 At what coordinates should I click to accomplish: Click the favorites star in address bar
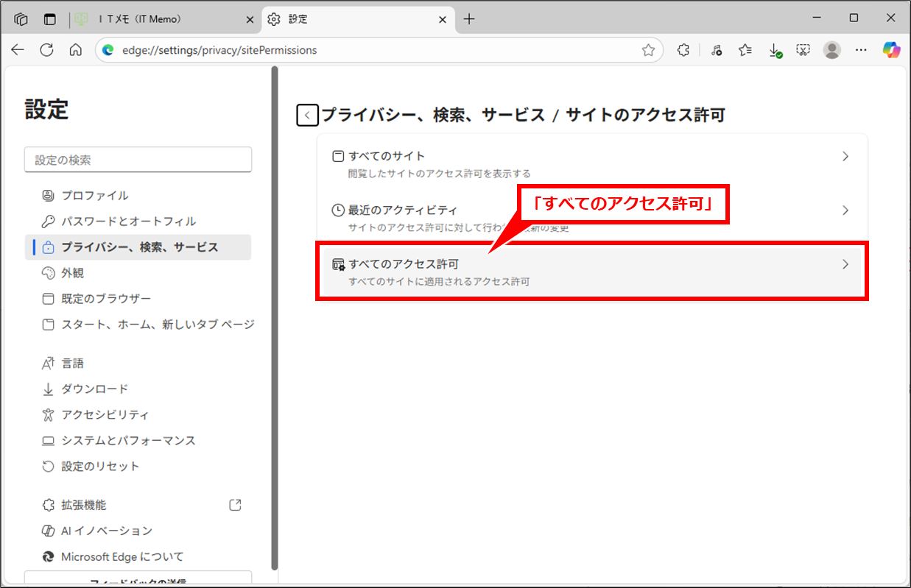648,50
